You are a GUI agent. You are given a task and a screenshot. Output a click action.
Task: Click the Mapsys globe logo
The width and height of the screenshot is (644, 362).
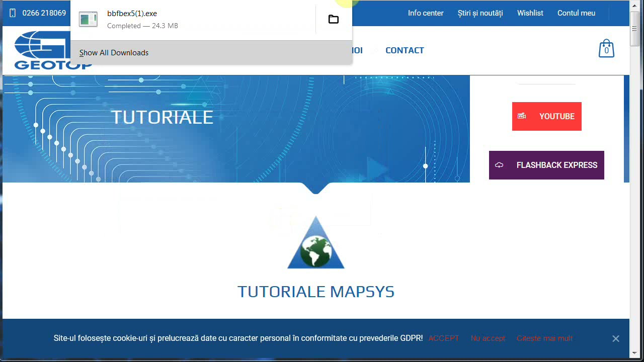(316, 242)
